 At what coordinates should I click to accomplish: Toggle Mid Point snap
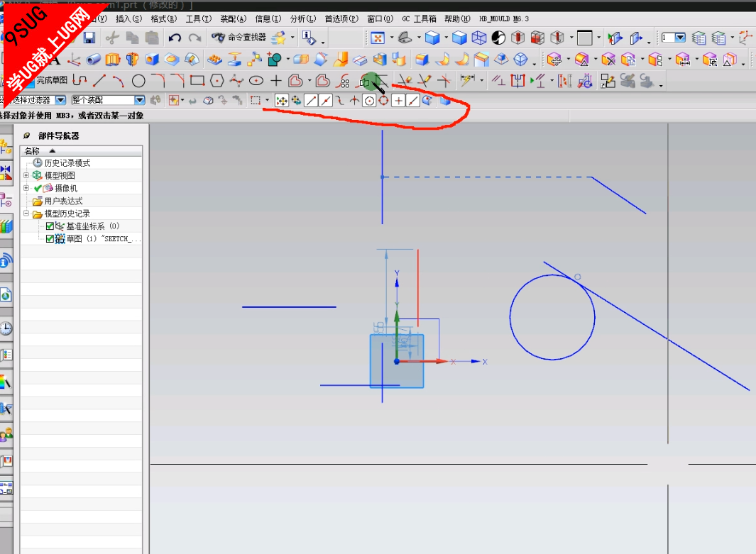click(x=326, y=100)
